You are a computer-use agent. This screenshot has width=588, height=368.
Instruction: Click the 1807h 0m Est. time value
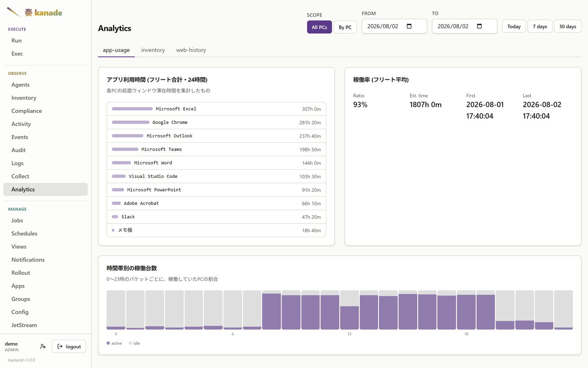tap(425, 105)
